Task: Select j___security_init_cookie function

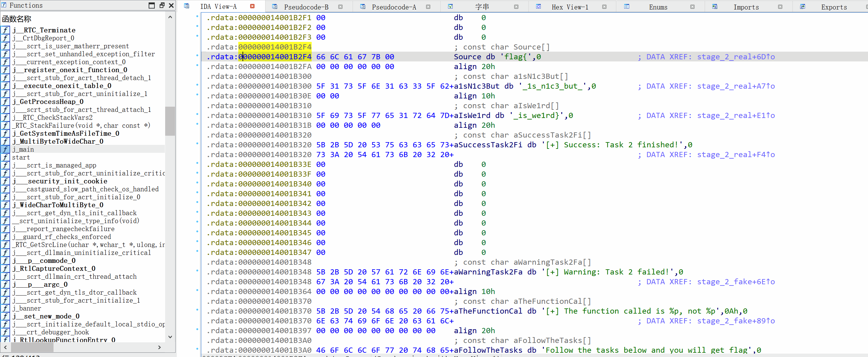Action: point(60,181)
